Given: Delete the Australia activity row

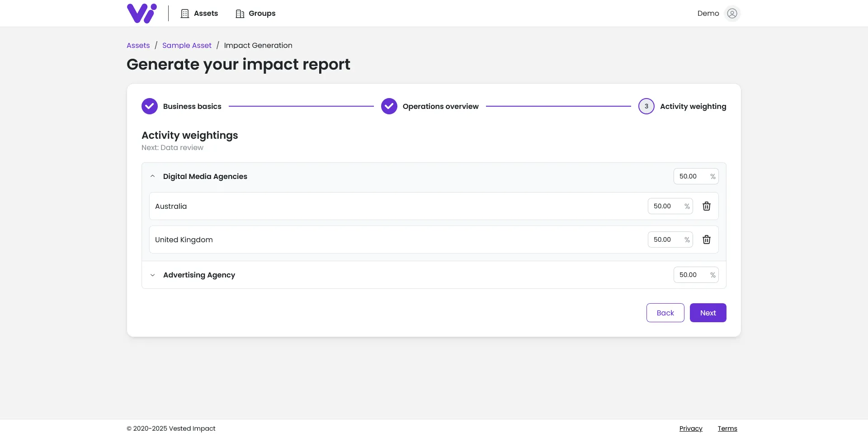Looking at the screenshot, I should click(x=706, y=206).
